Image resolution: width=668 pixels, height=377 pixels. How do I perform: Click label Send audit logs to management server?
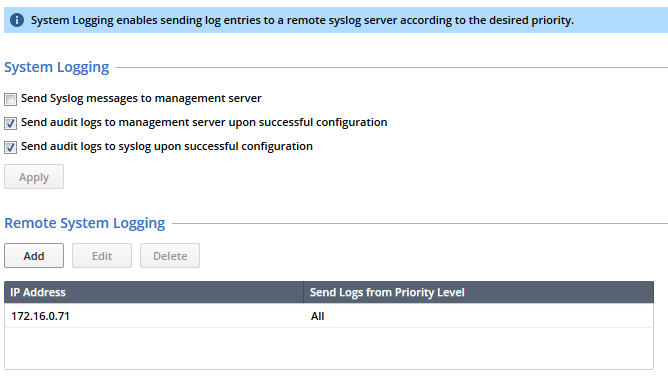tap(204, 122)
